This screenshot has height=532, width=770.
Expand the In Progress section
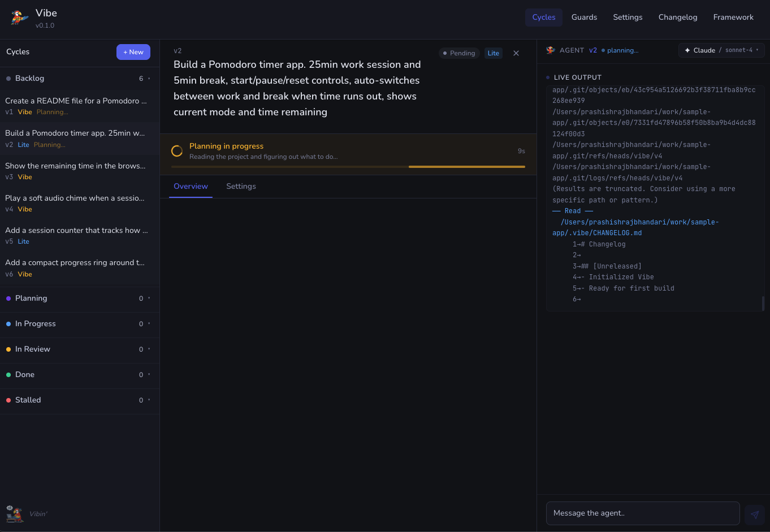149,323
